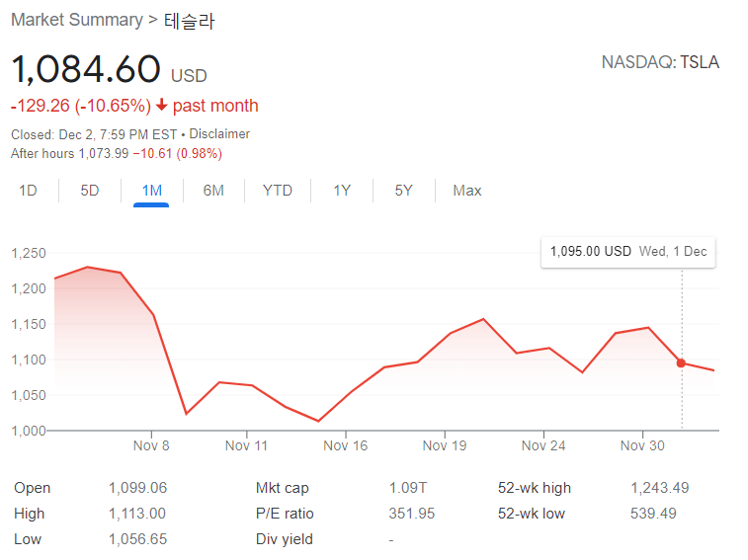This screenshot has width=748, height=560.
Task: Switch to YTD chart view
Action: coord(277,191)
